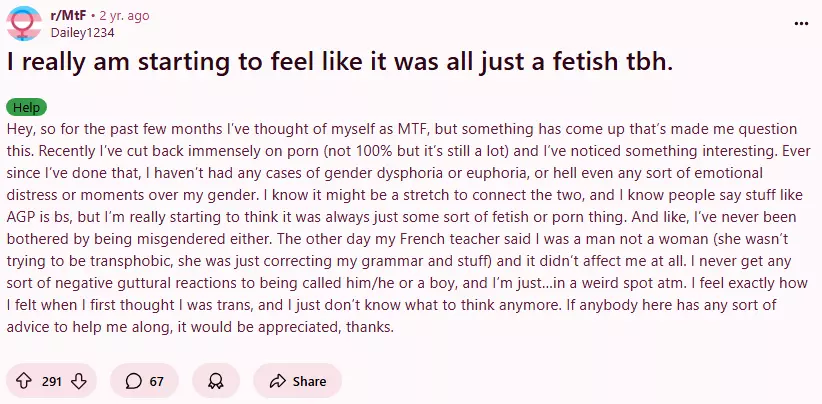Visit the r/MtF subreddit link

click(x=68, y=16)
